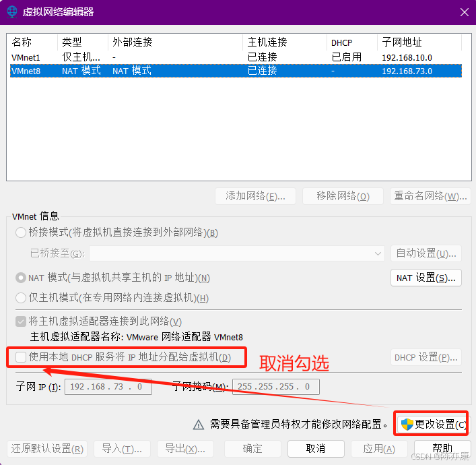Click the 导出(X)... button

tap(185, 449)
